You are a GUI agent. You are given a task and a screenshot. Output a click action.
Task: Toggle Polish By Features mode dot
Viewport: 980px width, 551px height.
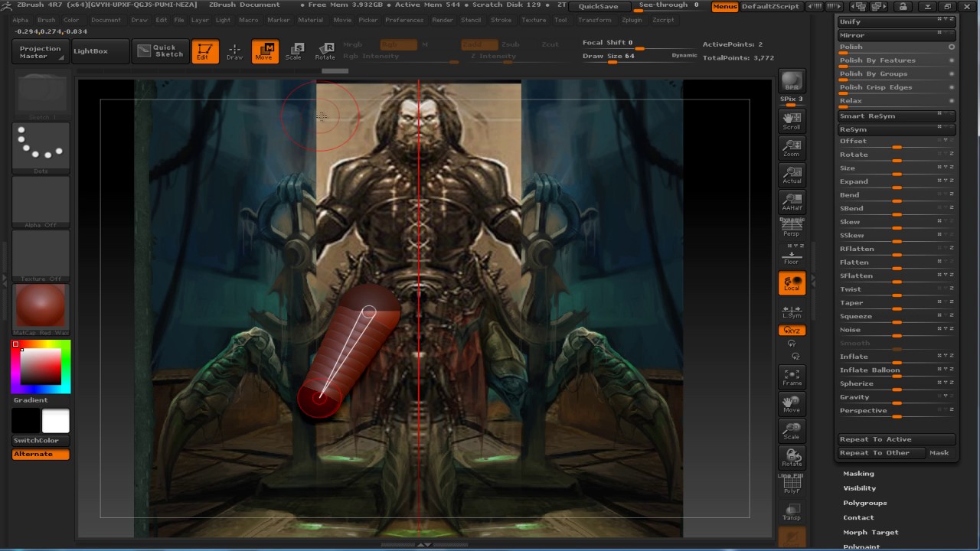952,60
